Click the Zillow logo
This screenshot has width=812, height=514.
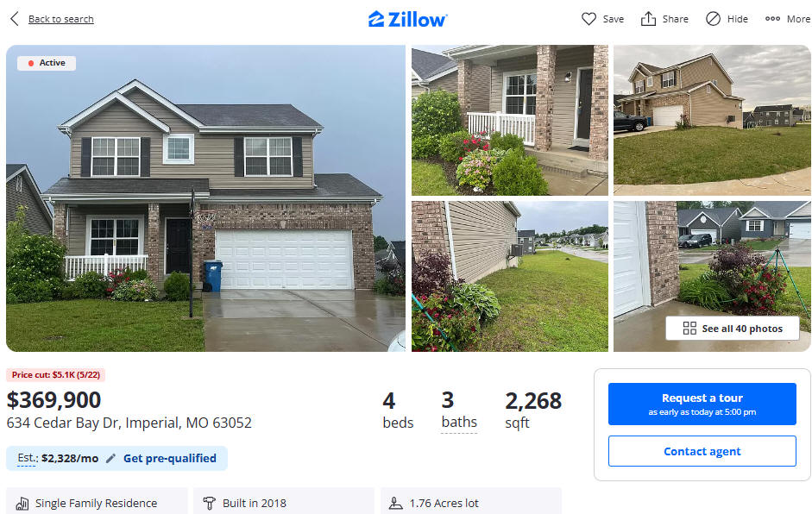pos(408,19)
